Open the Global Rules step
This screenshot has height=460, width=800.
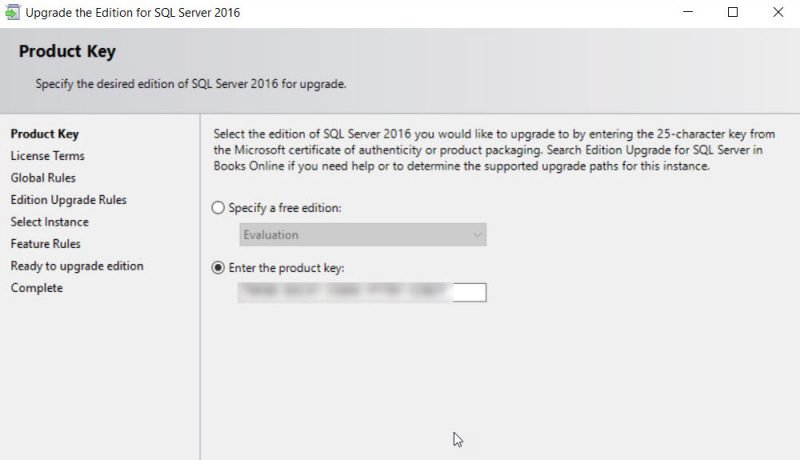pyautogui.click(x=43, y=178)
